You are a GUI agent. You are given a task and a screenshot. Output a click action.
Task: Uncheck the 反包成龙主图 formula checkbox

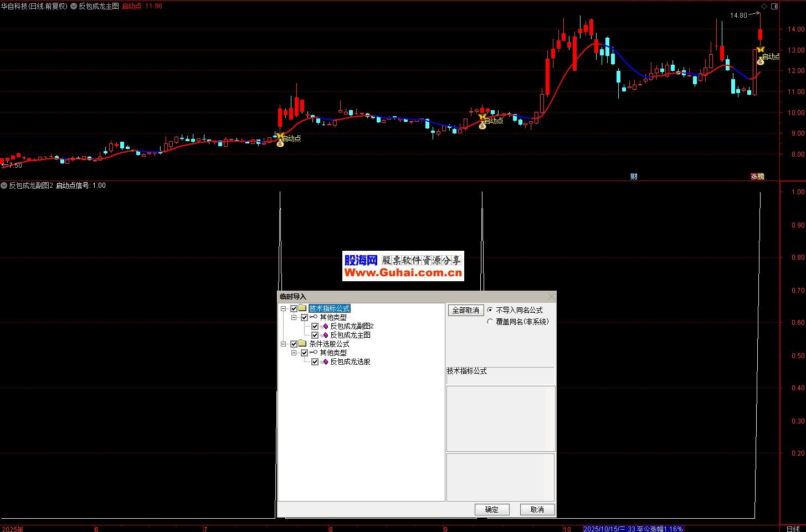click(315, 335)
